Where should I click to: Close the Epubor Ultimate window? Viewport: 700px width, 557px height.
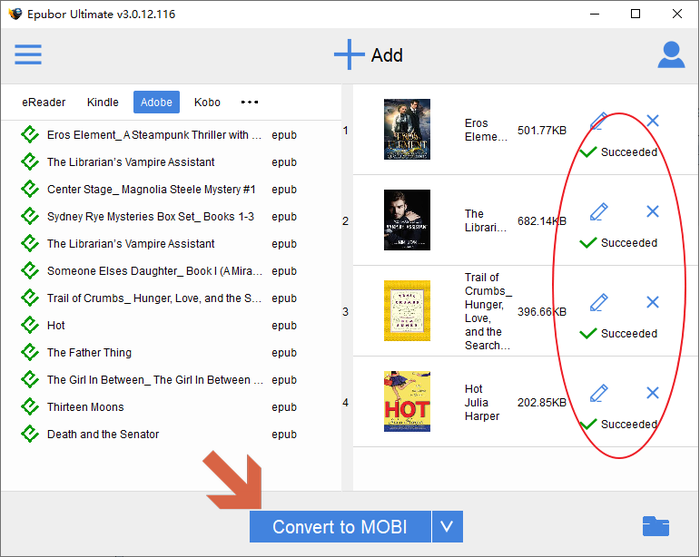677,14
